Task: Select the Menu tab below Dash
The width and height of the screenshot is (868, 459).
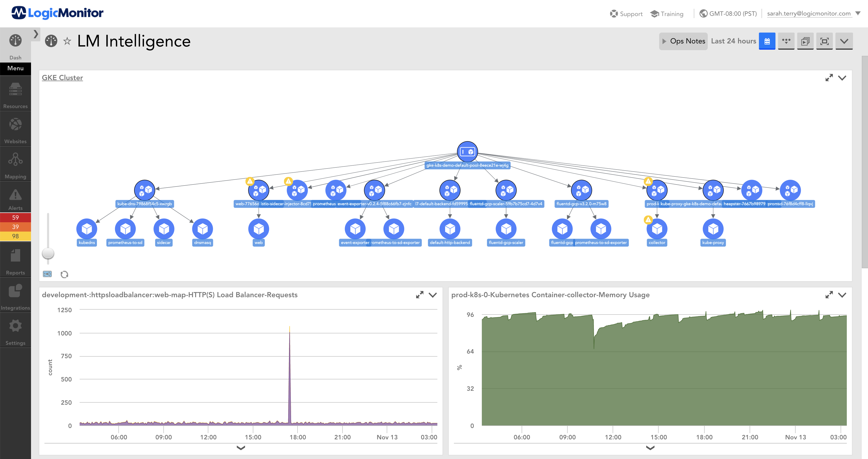Action: 15,68
